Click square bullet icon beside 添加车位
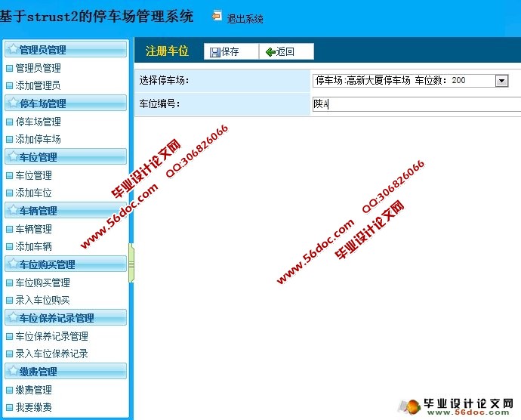The height and width of the screenshot is (420, 521). (x=10, y=193)
